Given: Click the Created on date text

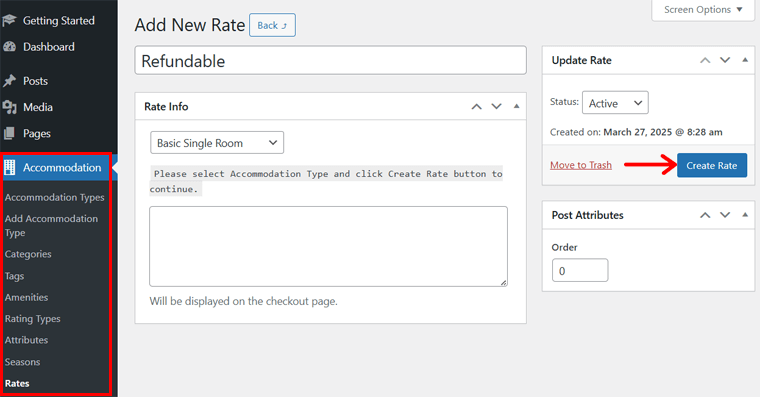Looking at the screenshot, I should 636,132.
